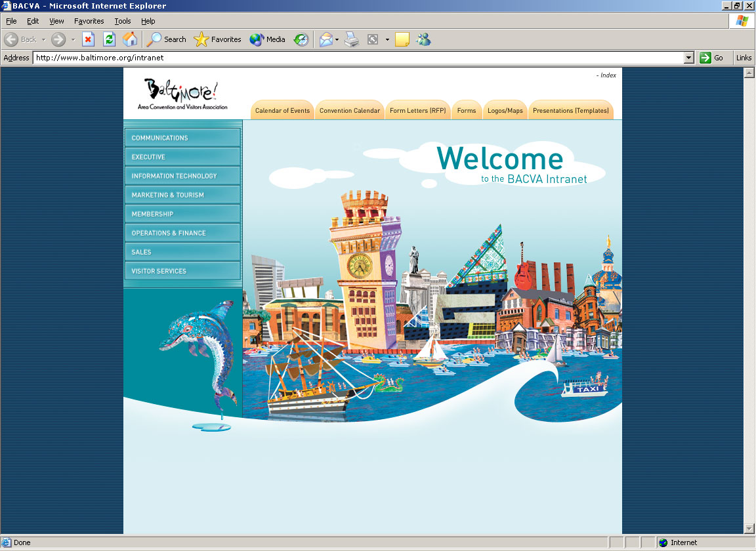Open the Tools menu

point(123,21)
